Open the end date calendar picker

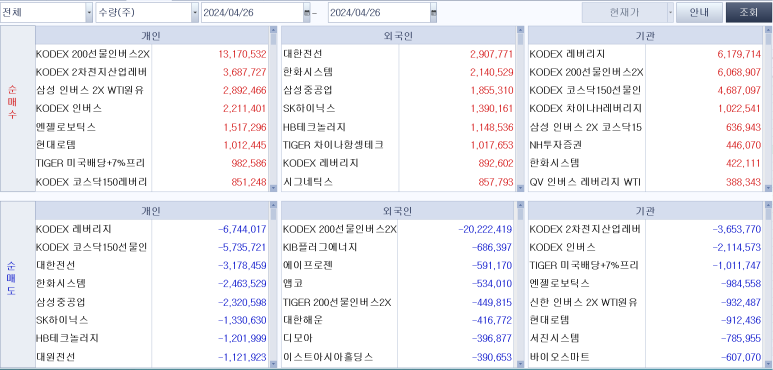coord(433,13)
